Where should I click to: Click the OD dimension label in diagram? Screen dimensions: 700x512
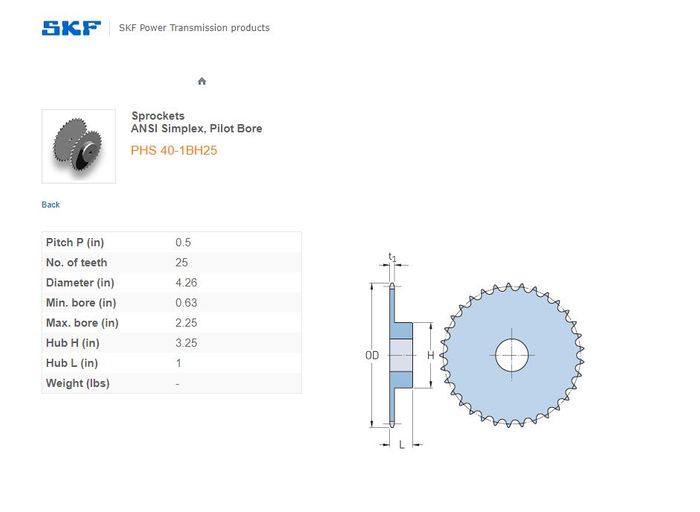pyautogui.click(x=372, y=355)
